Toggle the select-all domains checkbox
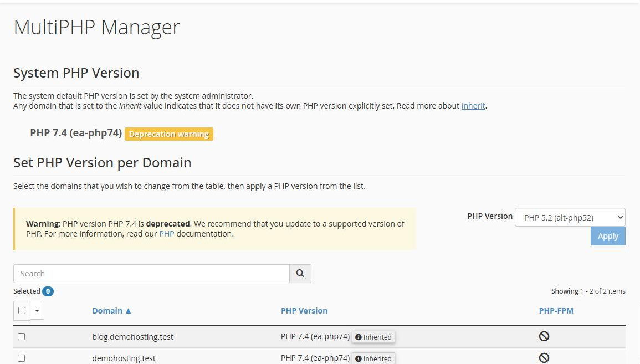 point(22,311)
